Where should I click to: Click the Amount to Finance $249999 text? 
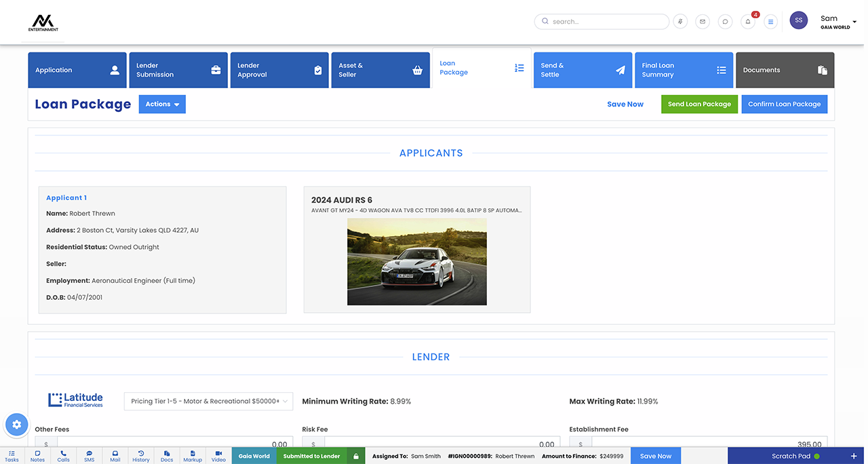click(583, 456)
